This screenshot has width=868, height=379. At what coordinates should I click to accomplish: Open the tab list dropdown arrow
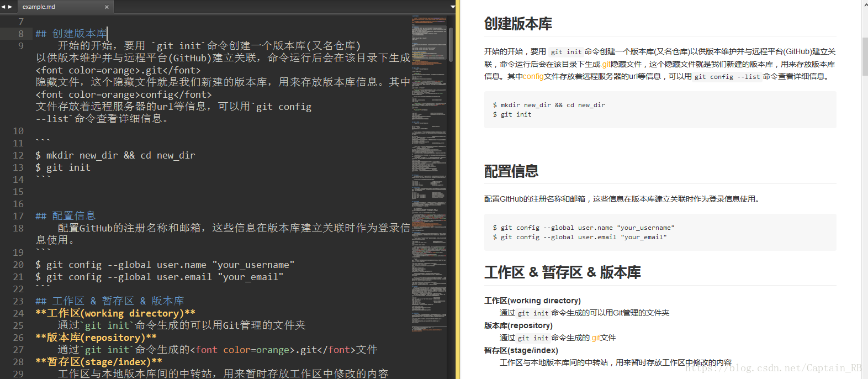(453, 7)
